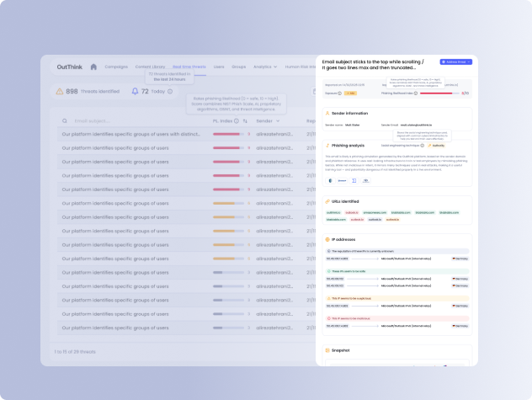This screenshot has height=400, width=532.
Task: Click the first vendor logo under Phishing analysis
Action: tap(329, 180)
